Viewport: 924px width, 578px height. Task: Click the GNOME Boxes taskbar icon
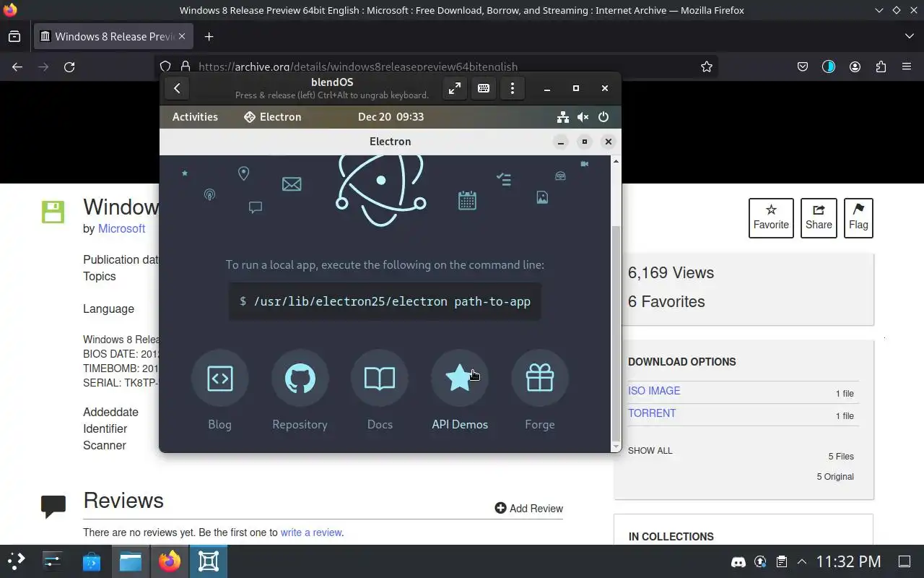[209, 561]
